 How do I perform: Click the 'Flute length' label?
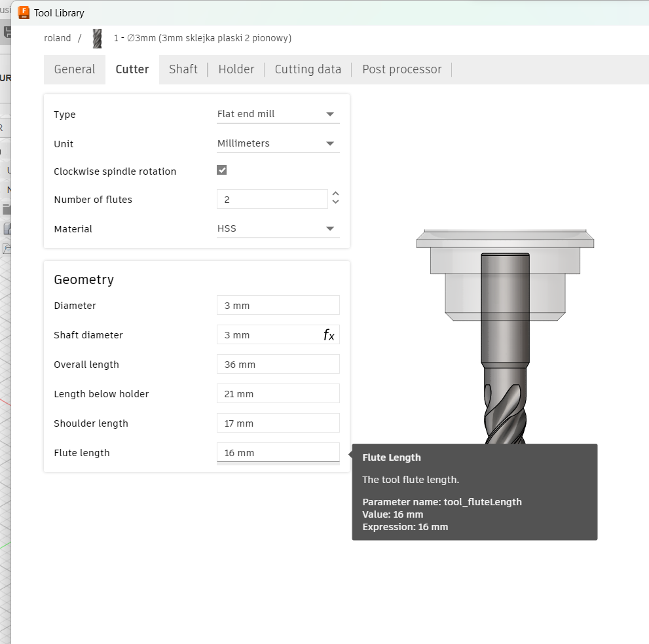pos(82,453)
